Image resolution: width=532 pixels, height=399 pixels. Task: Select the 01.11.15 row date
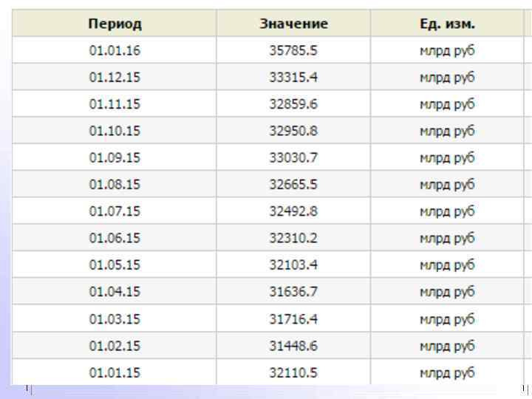click(x=115, y=104)
